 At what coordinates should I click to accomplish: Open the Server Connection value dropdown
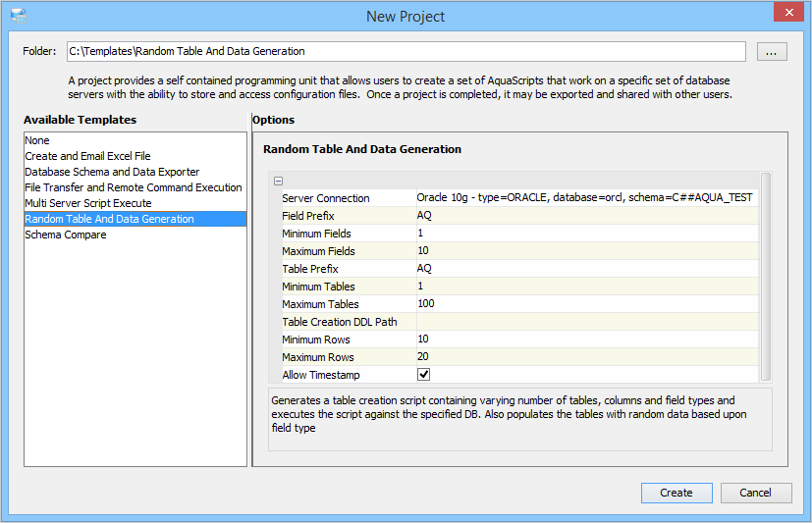[586, 198]
